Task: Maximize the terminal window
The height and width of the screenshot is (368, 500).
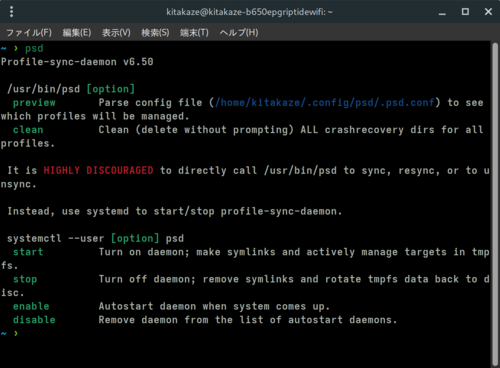Action: [465, 12]
